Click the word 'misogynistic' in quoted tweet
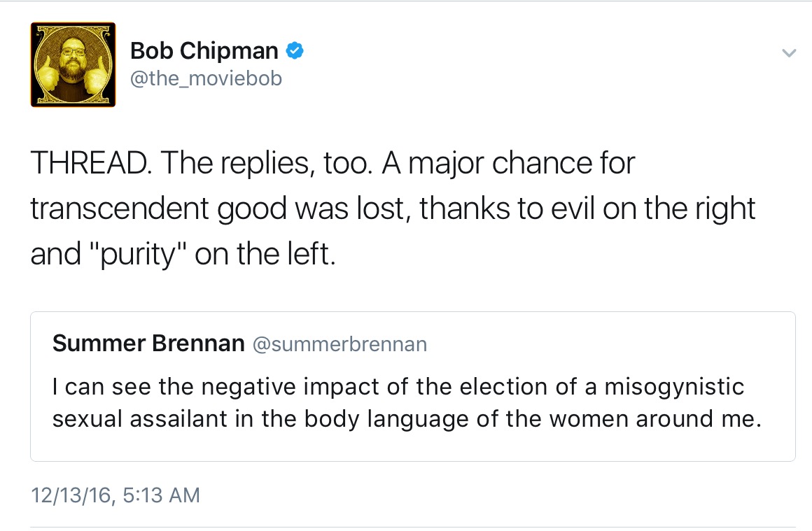Screen dimensions: 812x531 point(674,387)
